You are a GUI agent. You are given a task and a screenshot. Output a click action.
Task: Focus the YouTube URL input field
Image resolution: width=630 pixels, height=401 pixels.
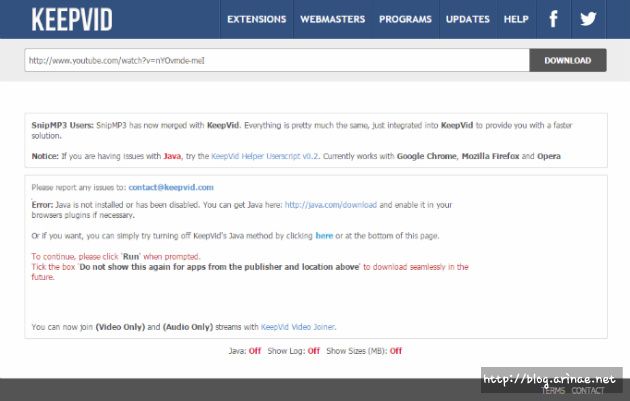coord(277,60)
